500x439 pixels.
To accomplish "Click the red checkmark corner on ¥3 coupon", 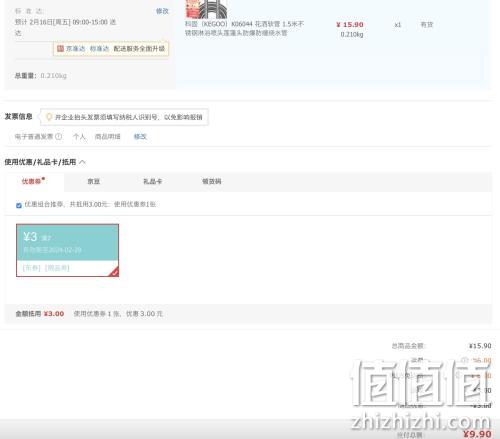I will coord(114,272).
